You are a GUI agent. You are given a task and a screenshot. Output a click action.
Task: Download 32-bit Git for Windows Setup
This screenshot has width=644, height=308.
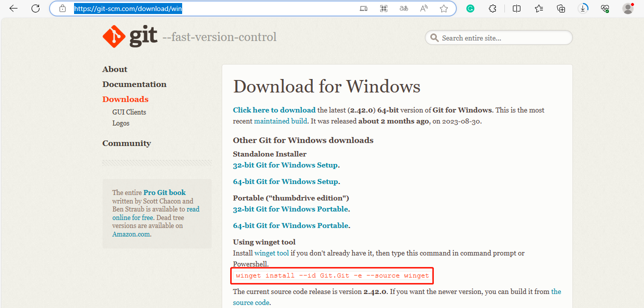286,165
